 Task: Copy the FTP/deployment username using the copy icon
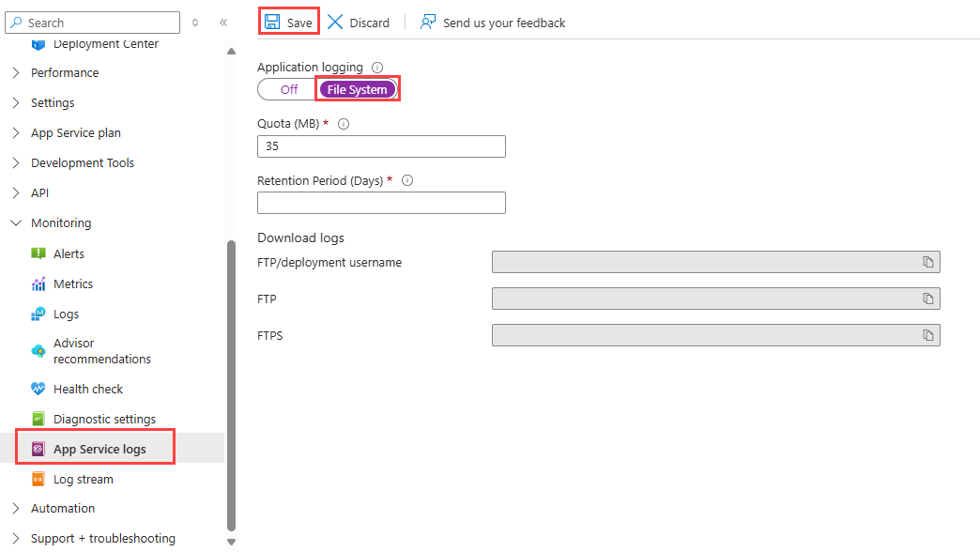(x=927, y=262)
